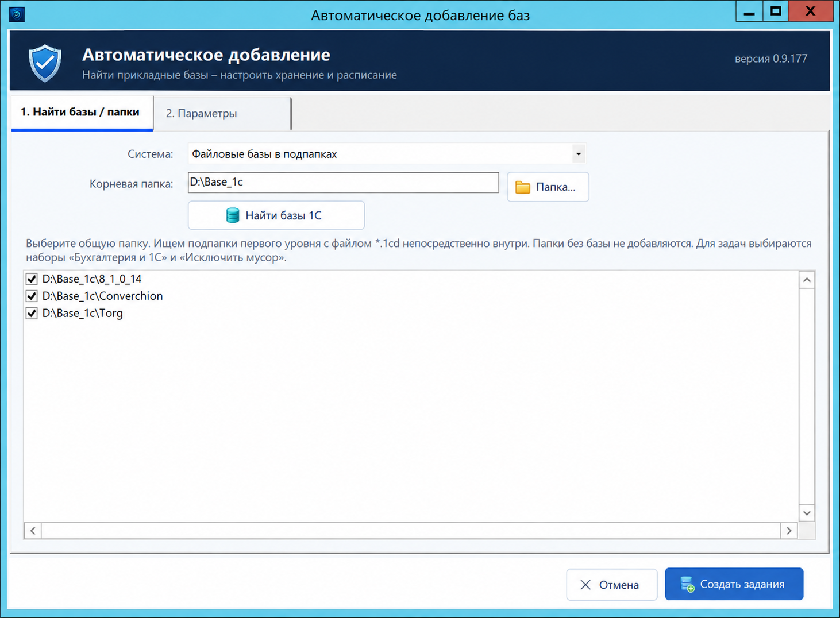Toggle the D:\Base_1c\Torg checkbox

pyautogui.click(x=32, y=314)
